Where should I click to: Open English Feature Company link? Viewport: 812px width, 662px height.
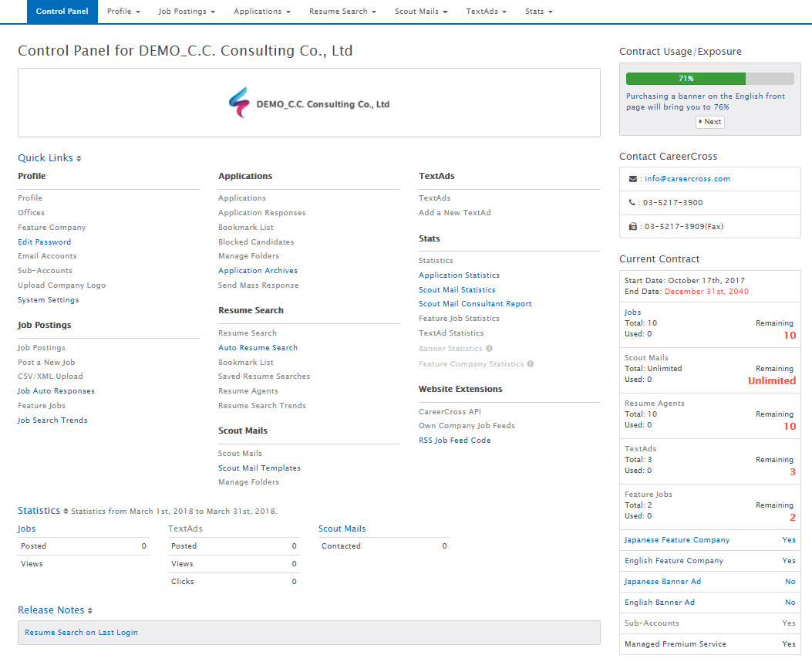674,560
